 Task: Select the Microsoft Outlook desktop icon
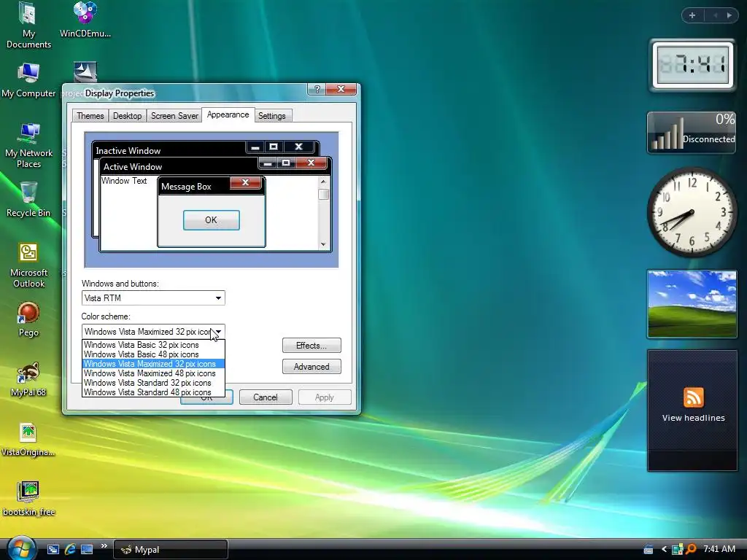28,265
